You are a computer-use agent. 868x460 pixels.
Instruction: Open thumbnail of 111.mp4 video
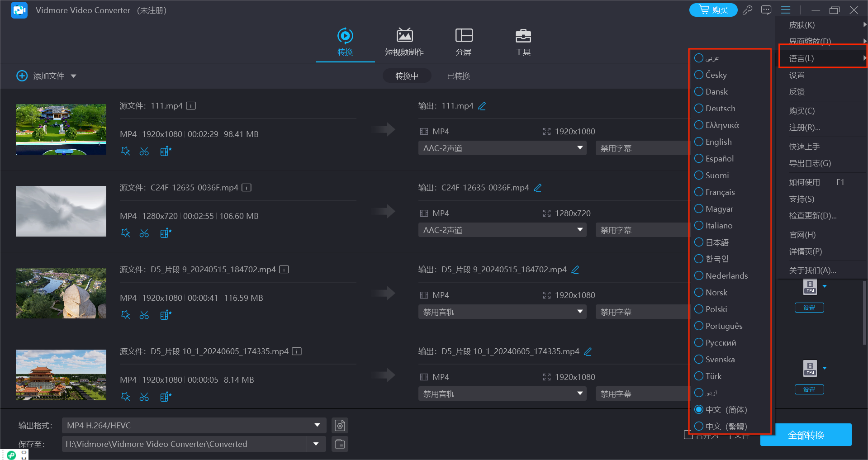point(61,129)
